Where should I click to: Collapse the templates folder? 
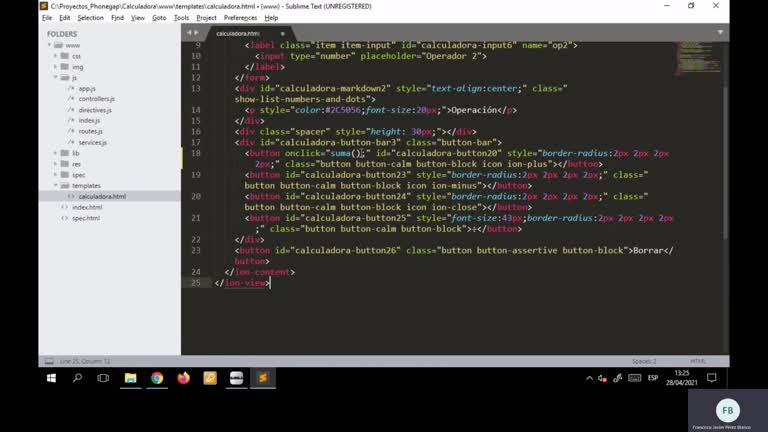(57, 186)
